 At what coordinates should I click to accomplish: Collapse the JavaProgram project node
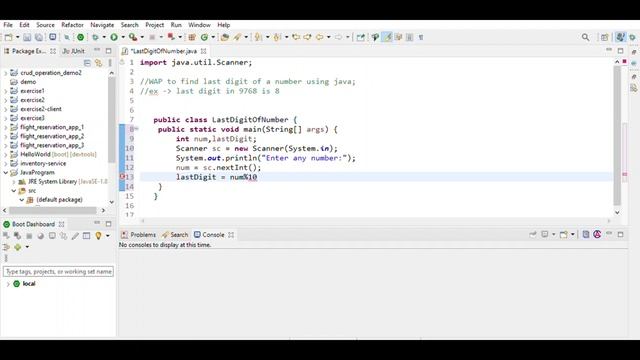tap(6, 173)
